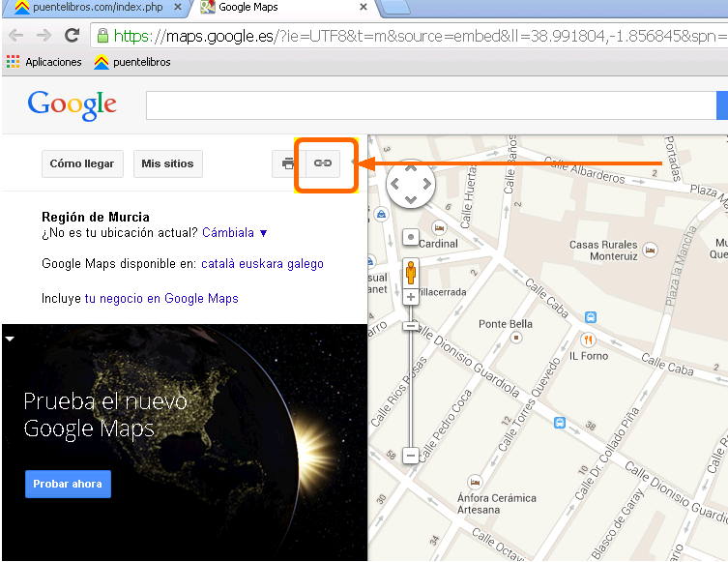Screen dimensions: 728x562
Task: Click the Ponte Bella map marker
Action: coord(516,338)
